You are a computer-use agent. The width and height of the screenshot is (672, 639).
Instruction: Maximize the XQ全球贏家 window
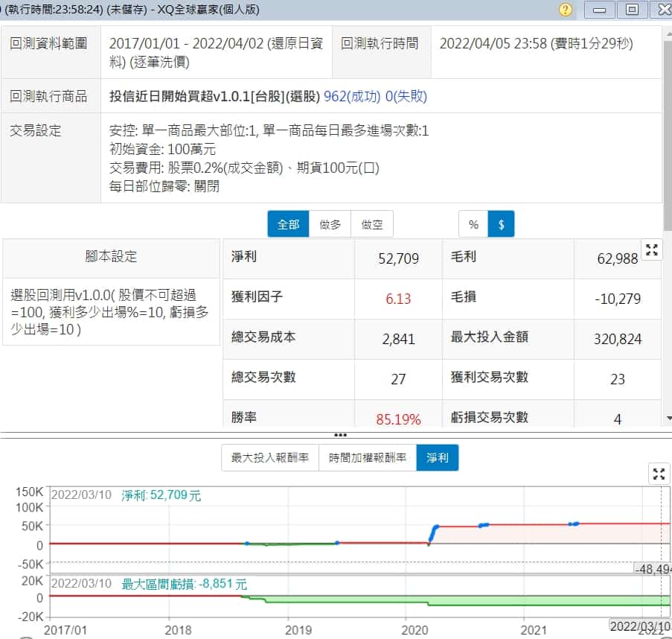coord(632,10)
